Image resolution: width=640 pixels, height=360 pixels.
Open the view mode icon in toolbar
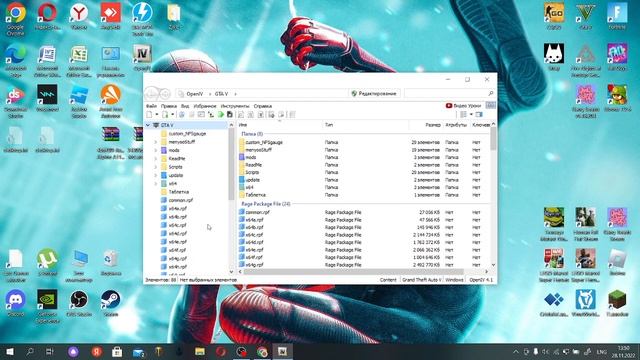pos(463,115)
